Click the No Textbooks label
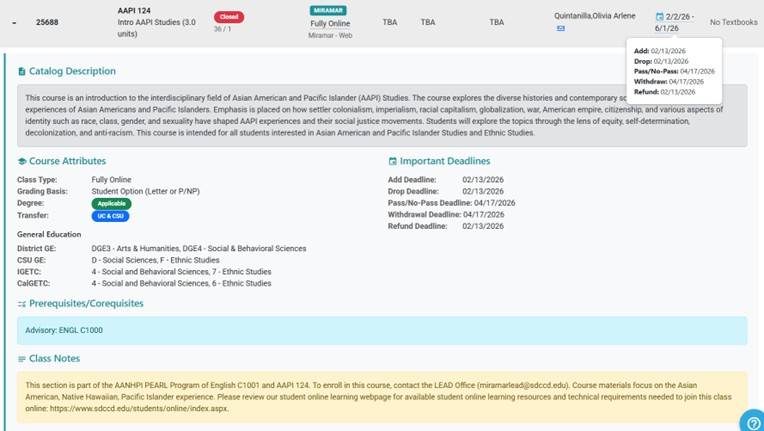Viewport: 764px width, 431px height. tap(733, 22)
